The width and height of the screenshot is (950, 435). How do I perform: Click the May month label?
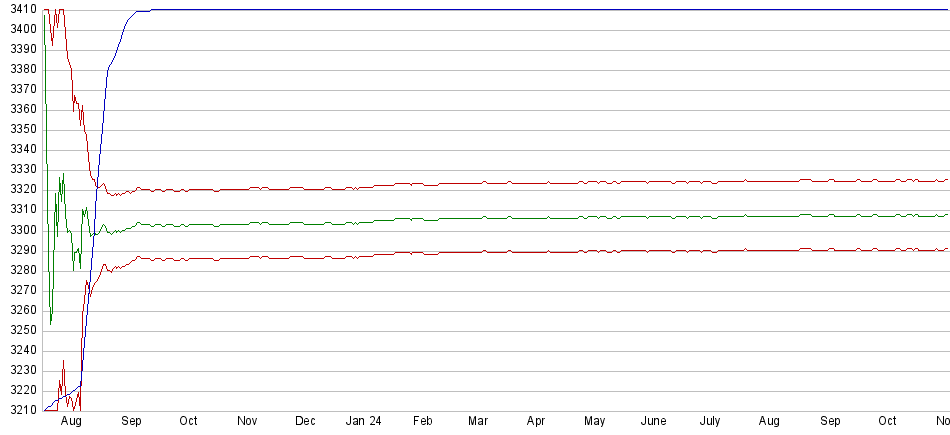[x=595, y=422]
